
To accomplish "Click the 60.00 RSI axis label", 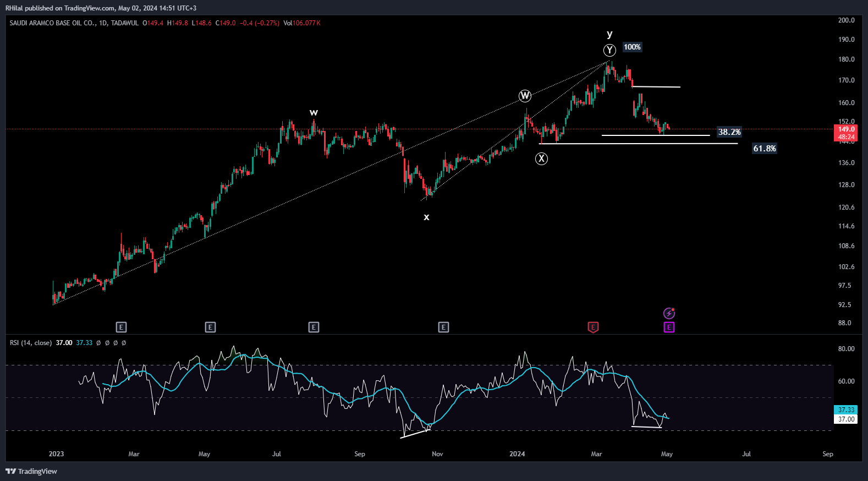I will 847,381.
